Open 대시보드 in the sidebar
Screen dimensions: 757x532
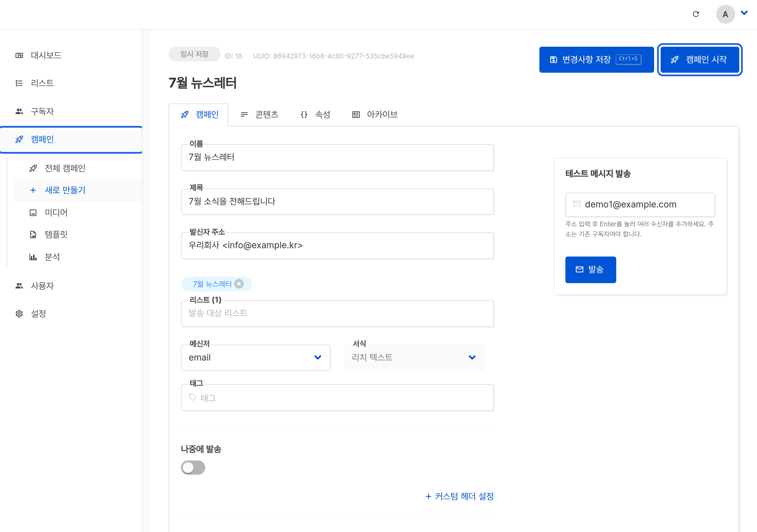click(x=71, y=55)
